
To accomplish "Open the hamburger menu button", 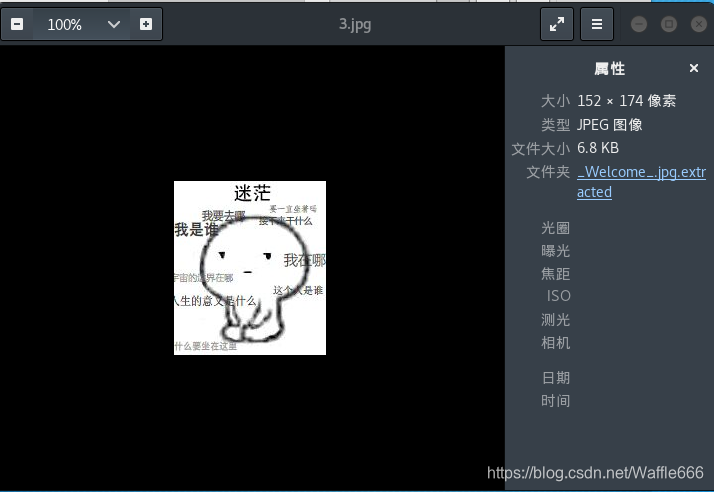I will click(597, 24).
